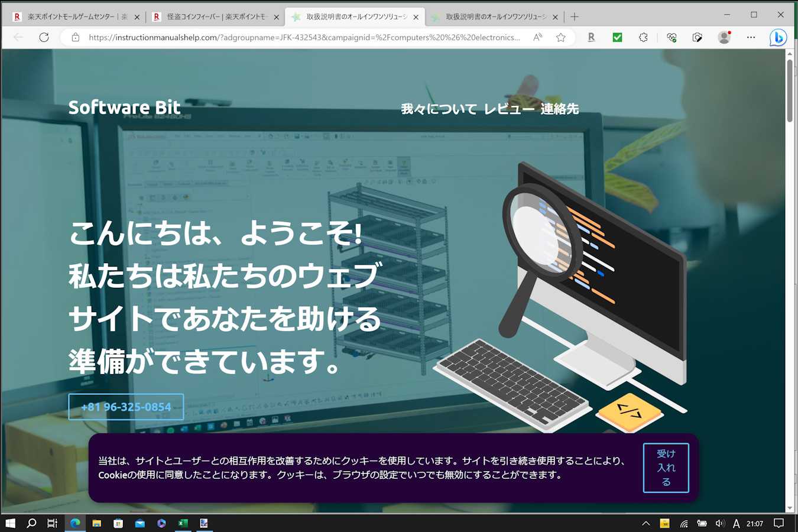The height and width of the screenshot is (532, 798).
Task: Switch to 楽天ポイントモールゲームセンター tab
Action: click(x=74, y=17)
